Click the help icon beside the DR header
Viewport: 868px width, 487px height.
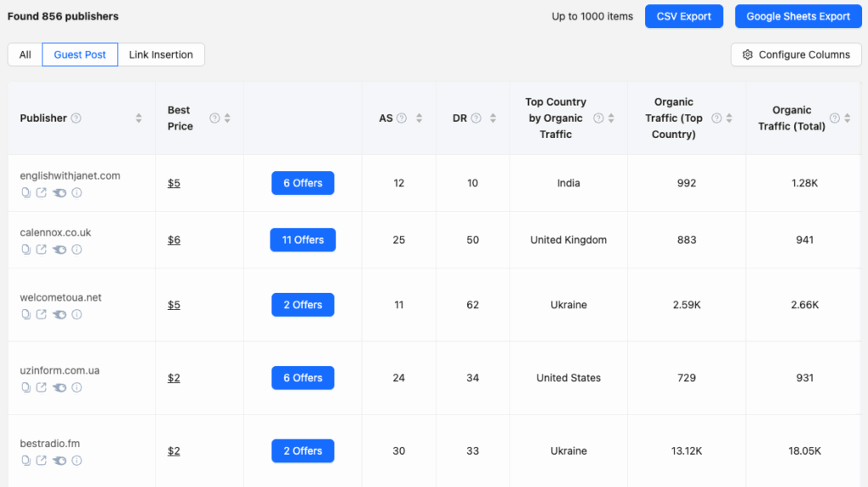click(476, 119)
